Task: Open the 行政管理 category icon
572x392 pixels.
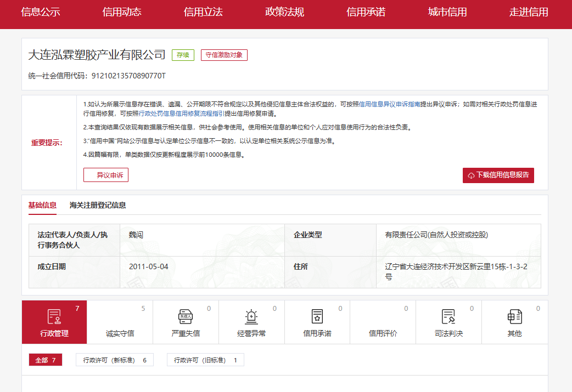Action: (54, 317)
